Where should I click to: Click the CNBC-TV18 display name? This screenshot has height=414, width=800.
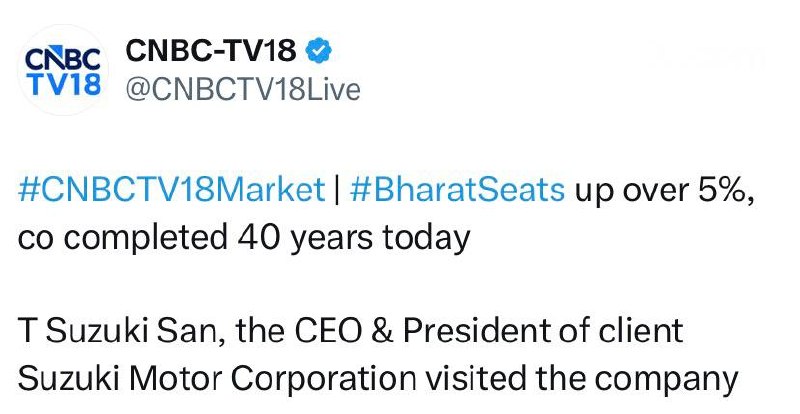(211, 50)
